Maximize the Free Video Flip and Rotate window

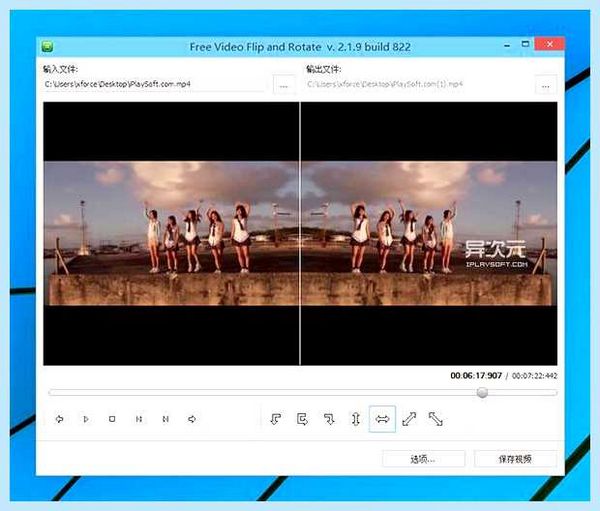[525, 44]
